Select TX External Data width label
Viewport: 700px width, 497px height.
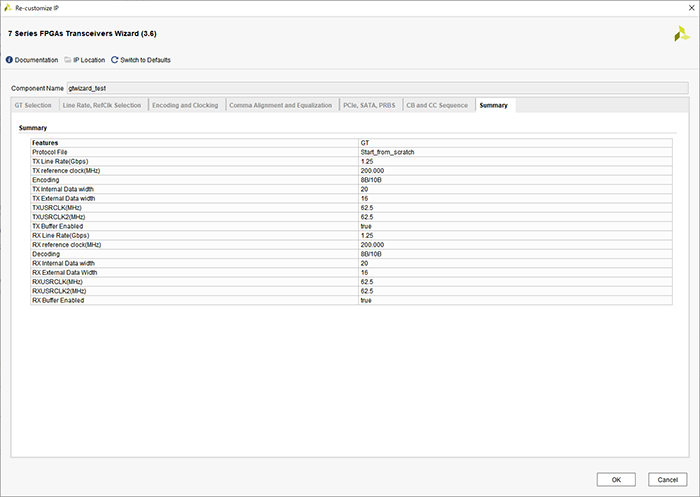pyautogui.click(x=63, y=198)
